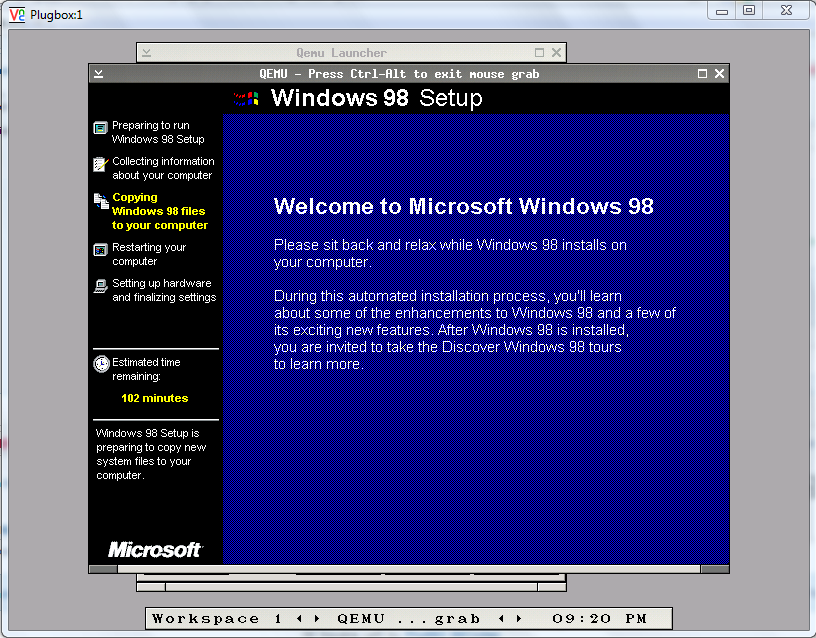Viewport: 816px width, 638px height.
Task: Click the Setting up hardware step text
Action: tap(164, 290)
